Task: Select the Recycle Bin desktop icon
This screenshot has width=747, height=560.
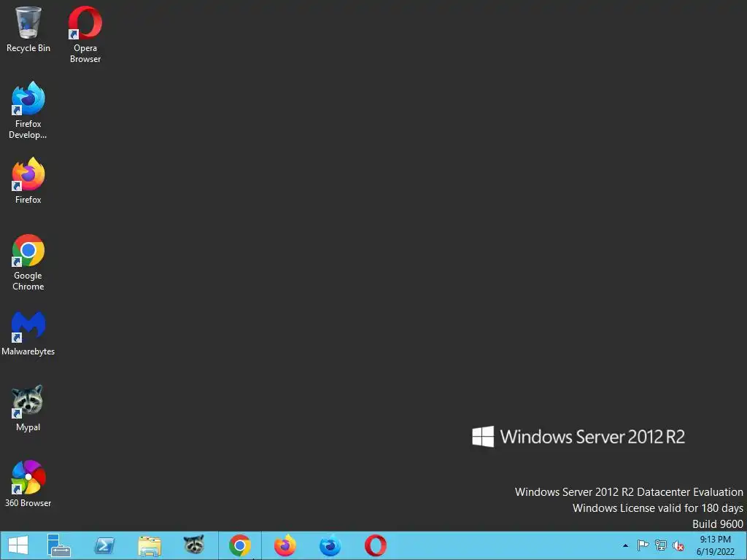Action: click(28, 29)
